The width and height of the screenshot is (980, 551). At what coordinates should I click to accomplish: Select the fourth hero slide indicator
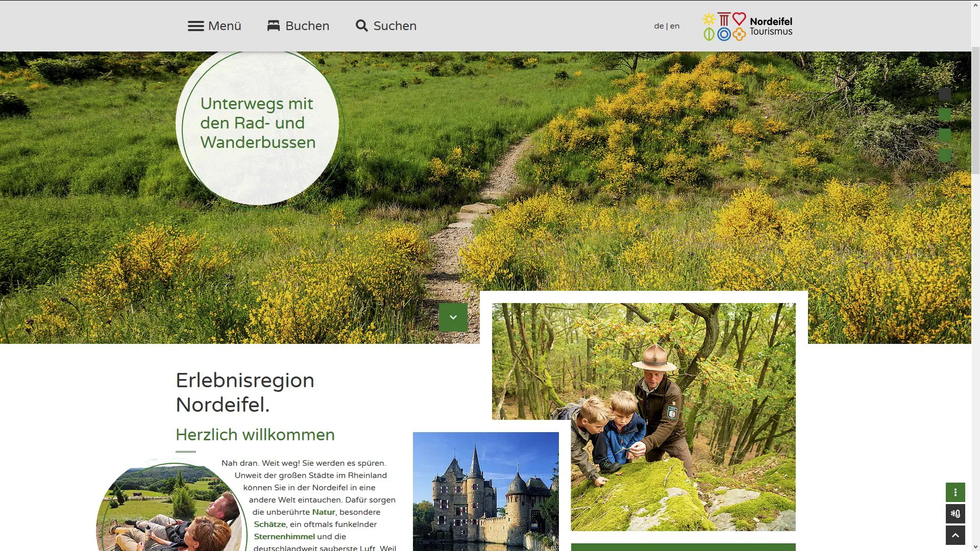click(x=945, y=155)
